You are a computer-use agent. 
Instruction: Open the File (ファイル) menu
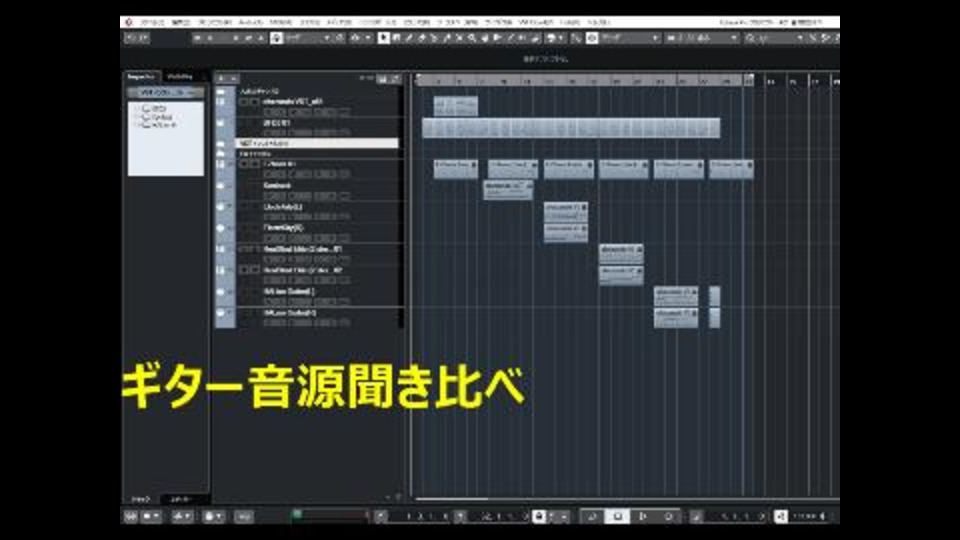click(152, 22)
